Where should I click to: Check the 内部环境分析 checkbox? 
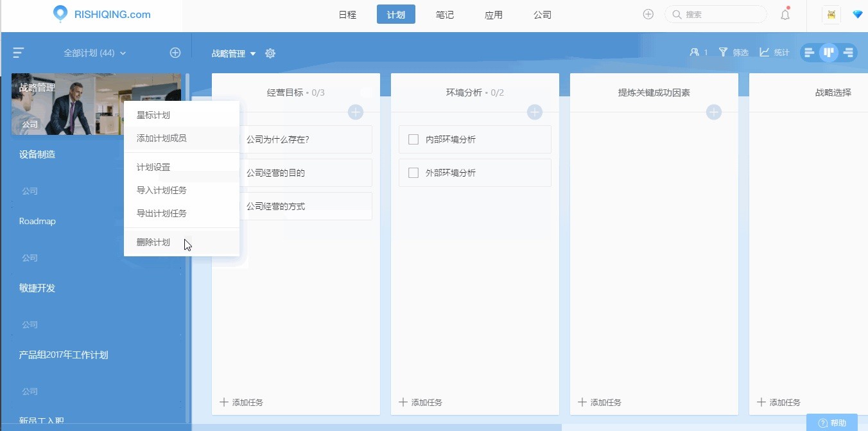(x=413, y=139)
